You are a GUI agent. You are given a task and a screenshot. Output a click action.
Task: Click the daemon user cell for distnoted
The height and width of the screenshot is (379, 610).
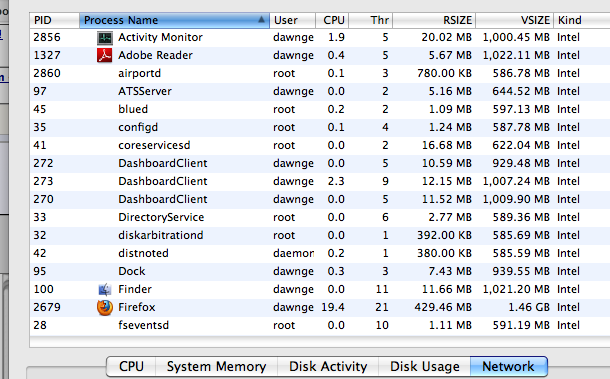point(293,253)
